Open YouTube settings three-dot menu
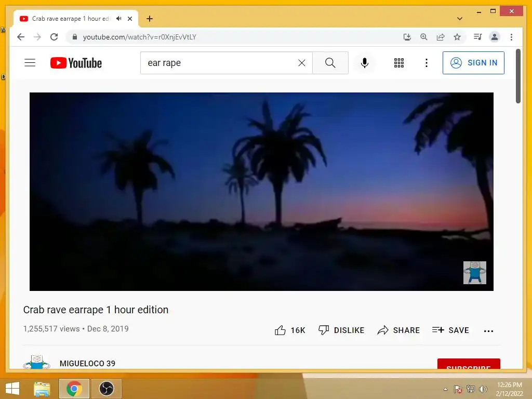This screenshot has width=532, height=399. (x=427, y=63)
